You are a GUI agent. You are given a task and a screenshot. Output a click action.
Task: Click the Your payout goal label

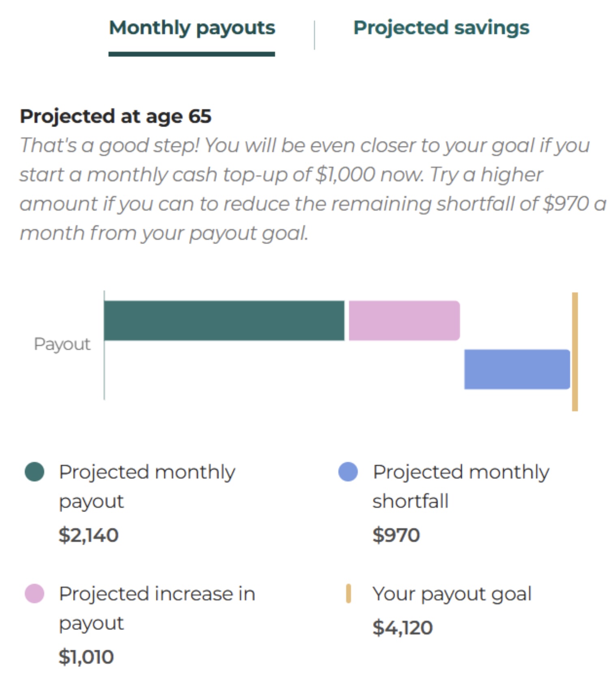coord(452,594)
